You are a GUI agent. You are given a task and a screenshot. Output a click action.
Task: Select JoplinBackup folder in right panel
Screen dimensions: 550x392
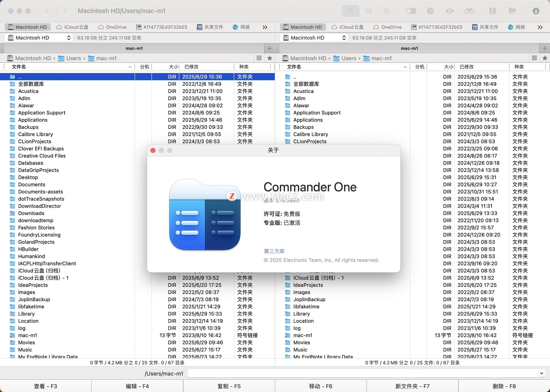[x=309, y=299]
